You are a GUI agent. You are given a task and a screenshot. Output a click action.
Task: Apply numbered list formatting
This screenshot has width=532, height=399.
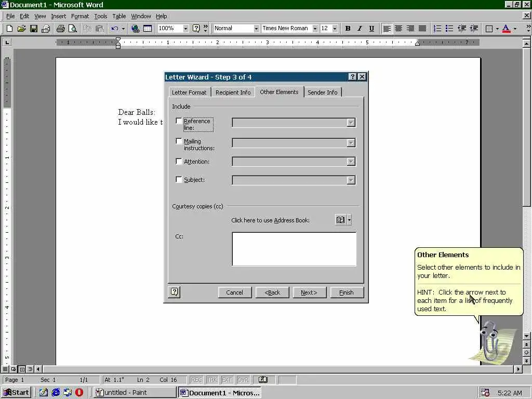click(x=437, y=29)
